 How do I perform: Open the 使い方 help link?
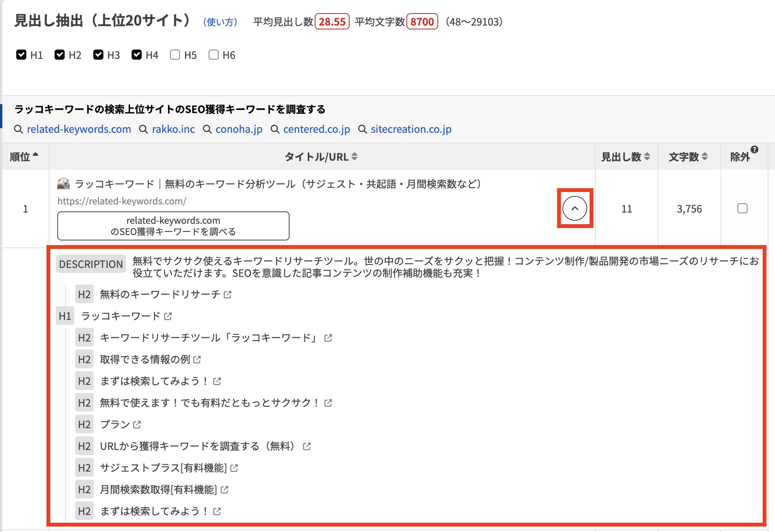click(x=220, y=22)
